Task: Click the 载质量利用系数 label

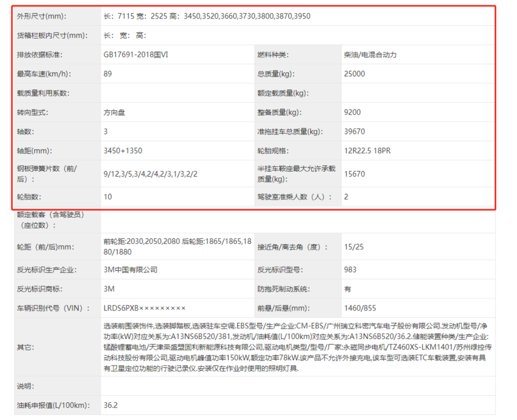Action: point(43,93)
